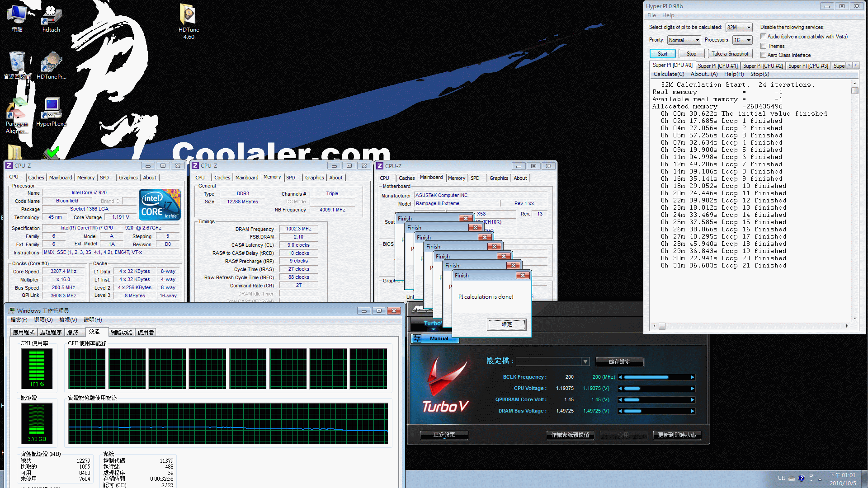Open the Hyper PI File menu
The width and height of the screenshot is (868, 488).
point(651,15)
